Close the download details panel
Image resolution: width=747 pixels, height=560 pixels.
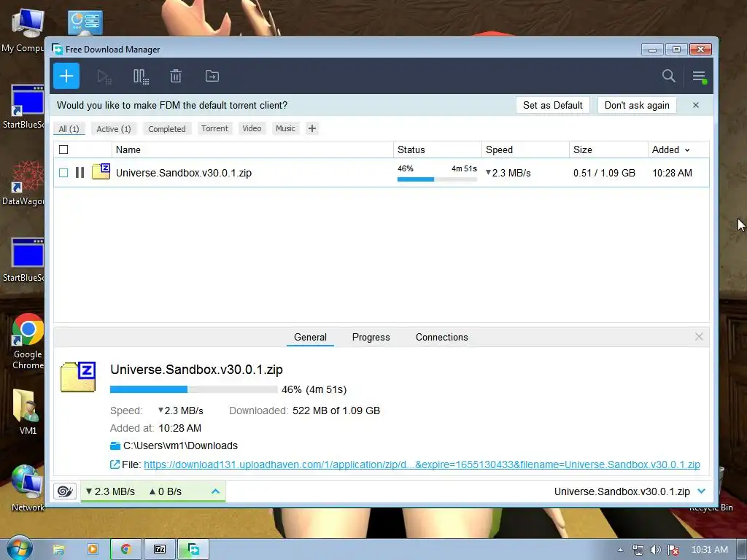pos(699,337)
